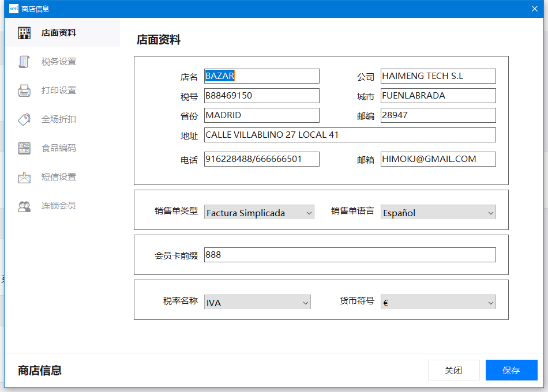Viewport: 548px width, 392px height.
Task: Click the 销售单语言 field label
Action: click(352, 211)
